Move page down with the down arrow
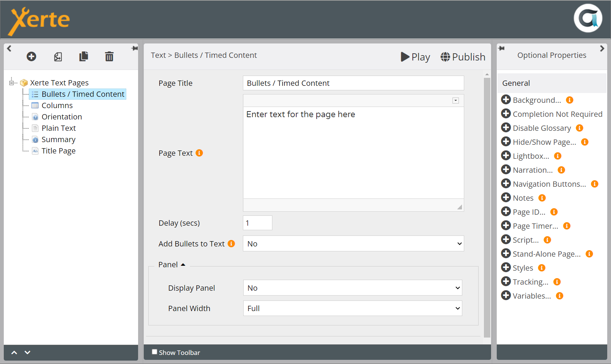The height and width of the screenshot is (364, 611). pos(27,352)
